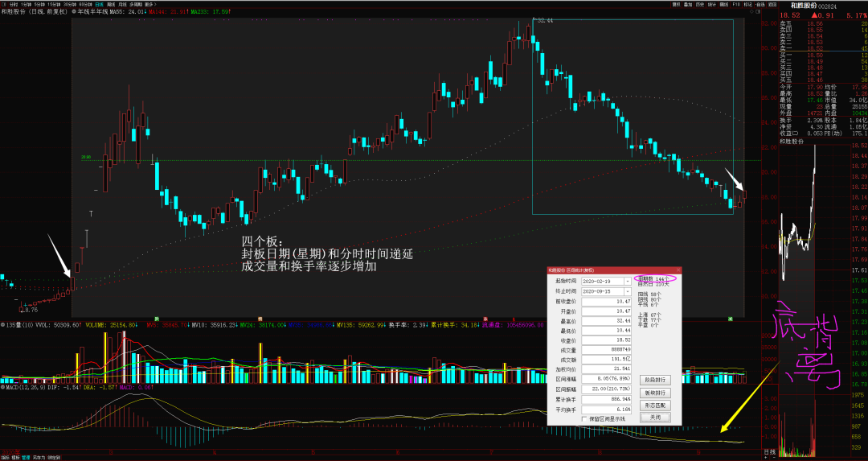
Task: Click the 指标 tab at bottom left
Action: 5,458
